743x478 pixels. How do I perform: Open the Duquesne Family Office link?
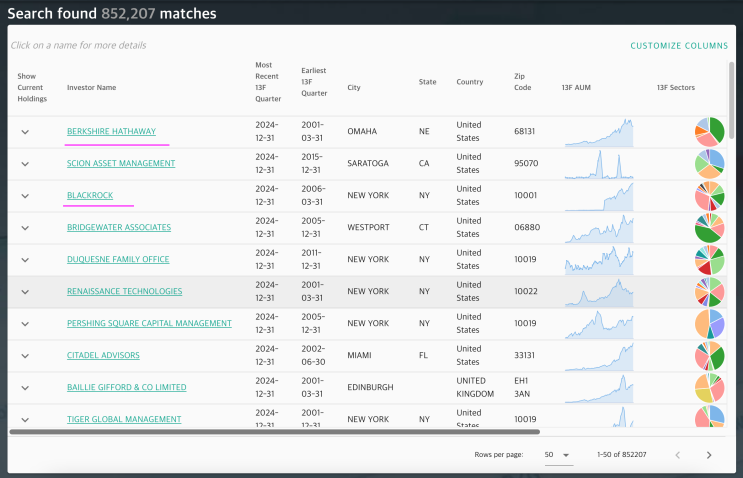pyautogui.click(x=118, y=259)
